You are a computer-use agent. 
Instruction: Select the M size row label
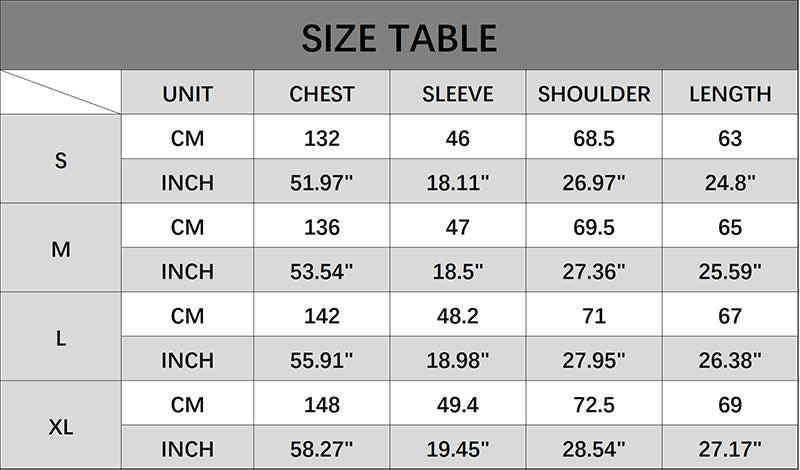[x=61, y=249]
